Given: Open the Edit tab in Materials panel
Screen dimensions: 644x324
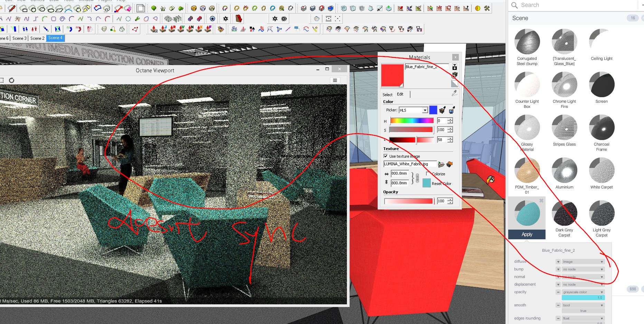Looking at the screenshot, I should (400, 94).
